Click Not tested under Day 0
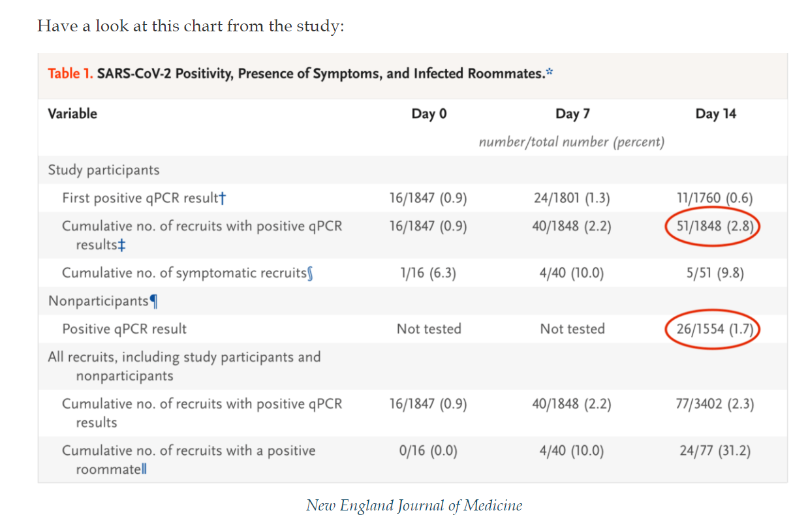Image resolution: width=793 pixels, height=532 pixels. click(429, 329)
